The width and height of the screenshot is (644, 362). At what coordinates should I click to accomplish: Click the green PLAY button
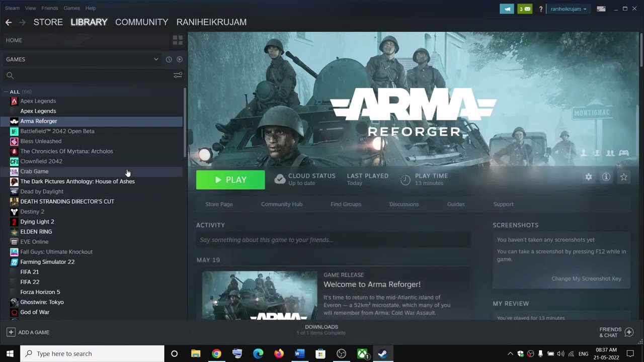coord(230,180)
